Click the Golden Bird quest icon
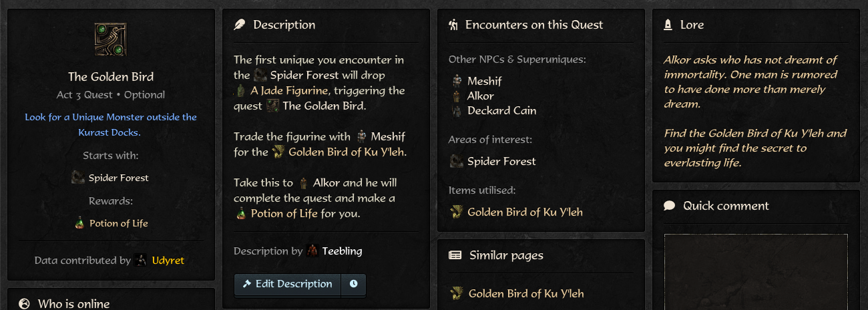Viewport: 868px width, 310px height. tap(110, 39)
